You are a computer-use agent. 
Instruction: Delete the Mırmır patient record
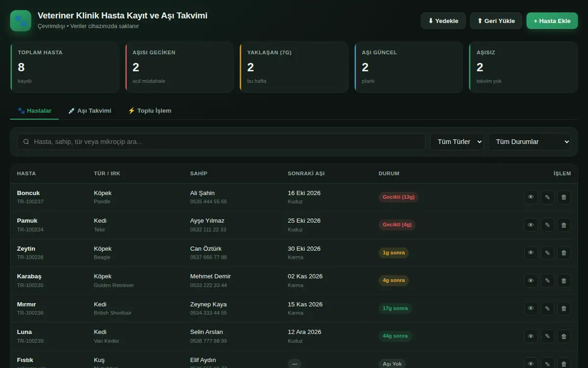(x=563, y=309)
